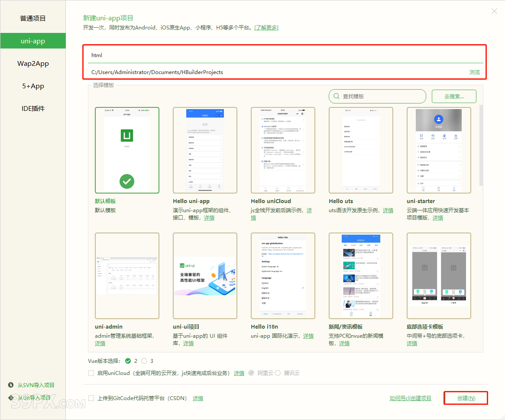Open 详情 link for uni-starter
Image resolution: width=505 pixels, height=420 pixels.
click(438, 218)
